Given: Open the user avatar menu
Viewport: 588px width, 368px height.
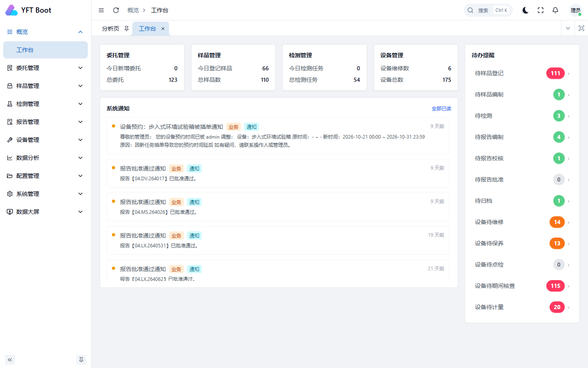Looking at the screenshot, I should click(x=576, y=10).
